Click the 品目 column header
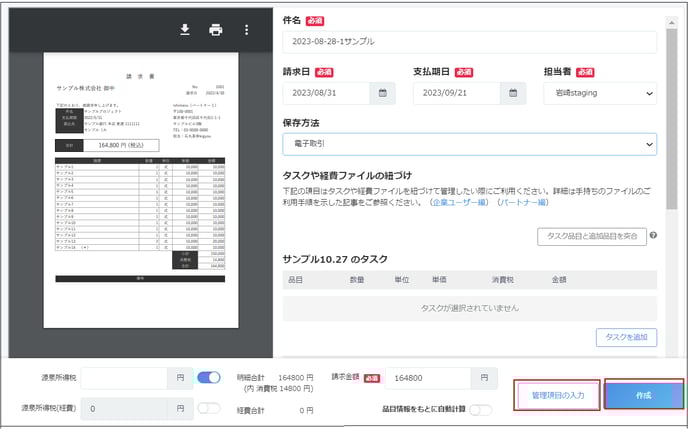The width and height of the screenshot is (688, 429). pyautogui.click(x=295, y=280)
